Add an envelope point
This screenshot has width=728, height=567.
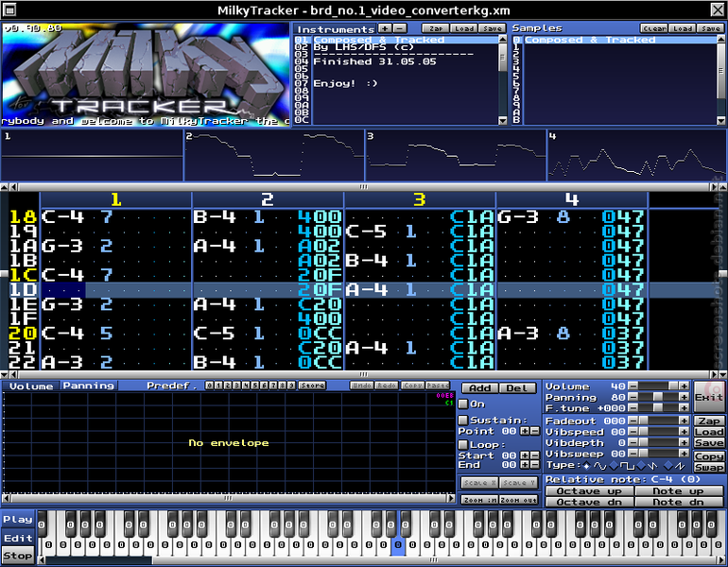point(479,387)
